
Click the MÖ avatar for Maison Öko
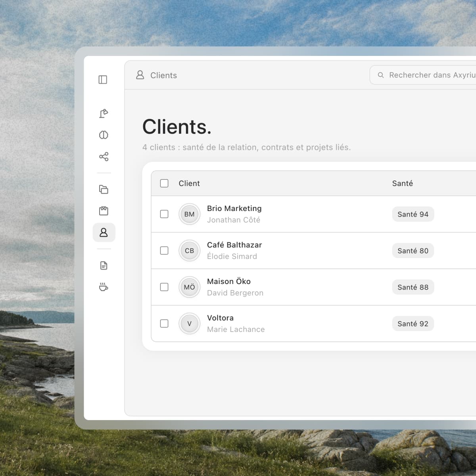pyautogui.click(x=190, y=287)
